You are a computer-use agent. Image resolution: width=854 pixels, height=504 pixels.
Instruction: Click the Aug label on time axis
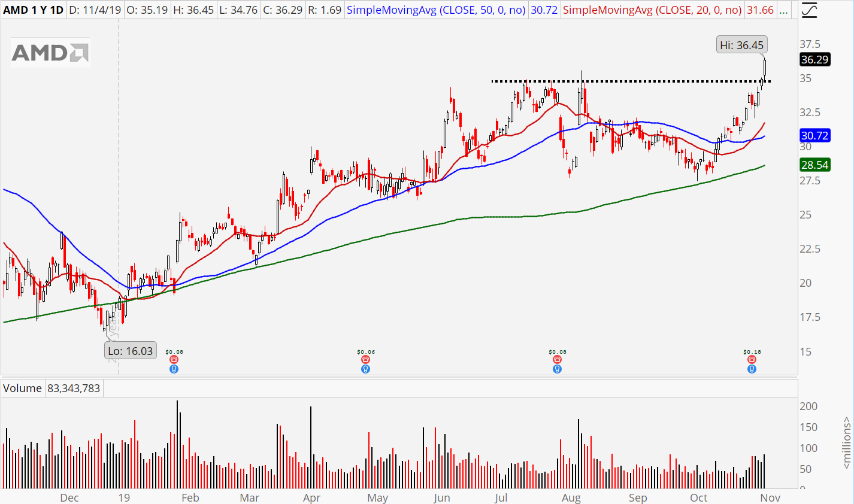[571, 498]
